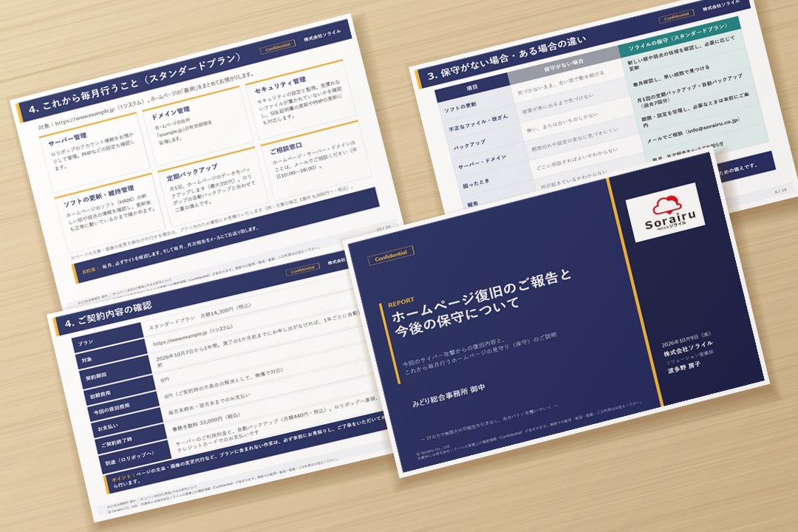Click the ドメイン管理 card title
Screen dimensions: 798x532
tap(171, 112)
